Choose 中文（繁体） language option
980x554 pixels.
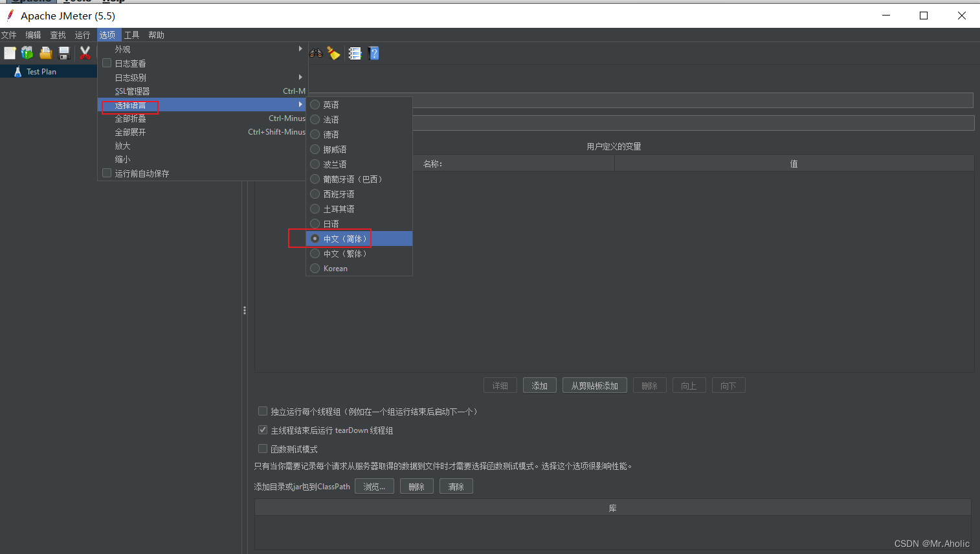pos(359,254)
